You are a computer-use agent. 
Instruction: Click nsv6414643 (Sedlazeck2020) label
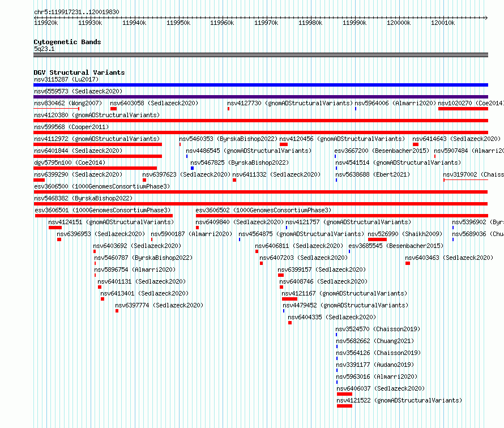456,139
